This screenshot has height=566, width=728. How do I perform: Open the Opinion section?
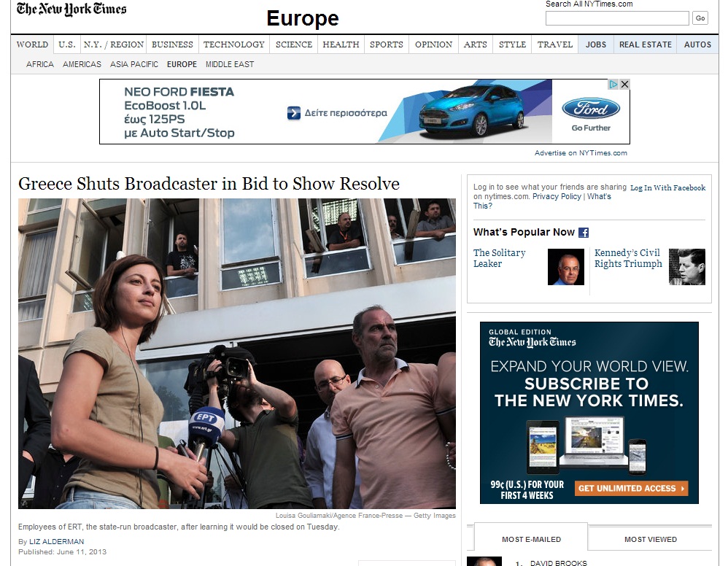click(433, 44)
